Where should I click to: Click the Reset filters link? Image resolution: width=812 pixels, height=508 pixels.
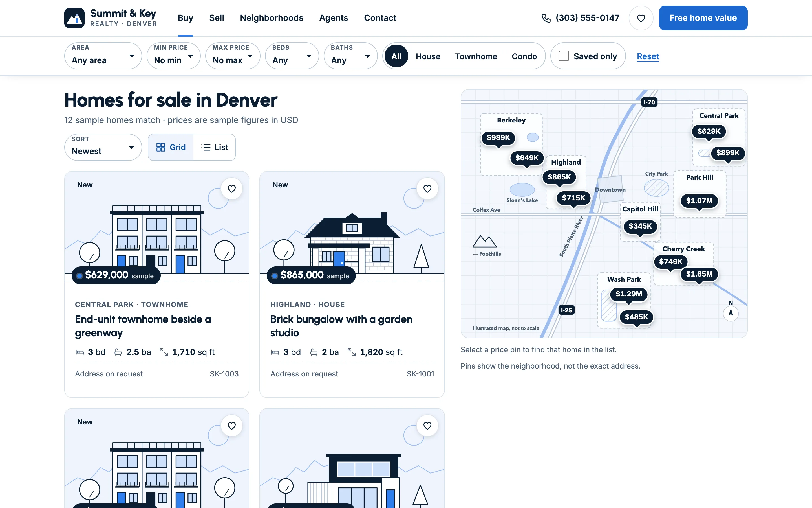point(648,56)
